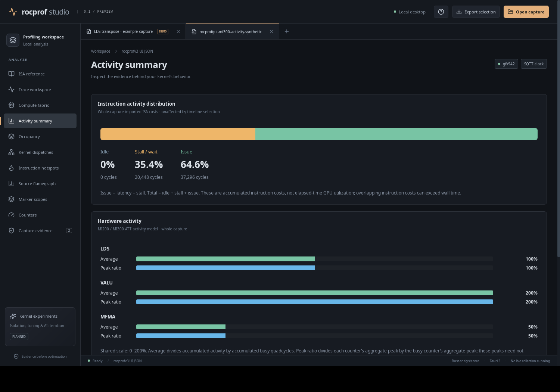The height and width of the screenshot is (392, 560).
Task: Click the LDS Average green progress bar
Action: [225, 259]
